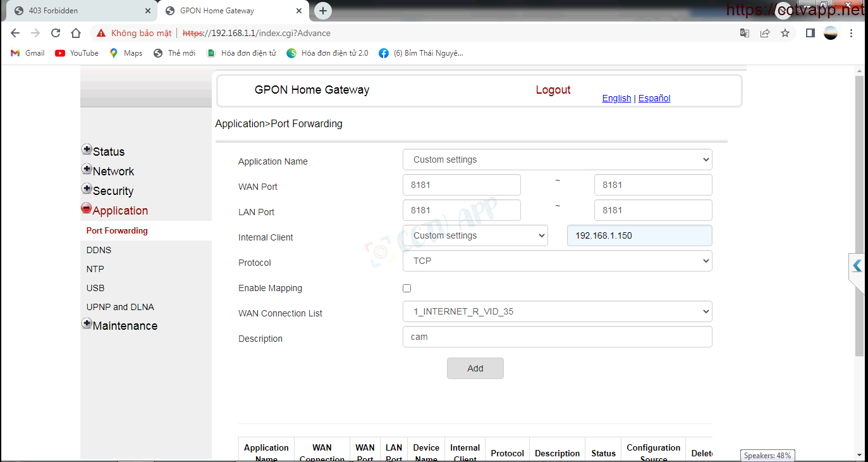The width and height of the screenshot is (868, 462).
Task: Click the browser home icon
Action: coord(76,33)
